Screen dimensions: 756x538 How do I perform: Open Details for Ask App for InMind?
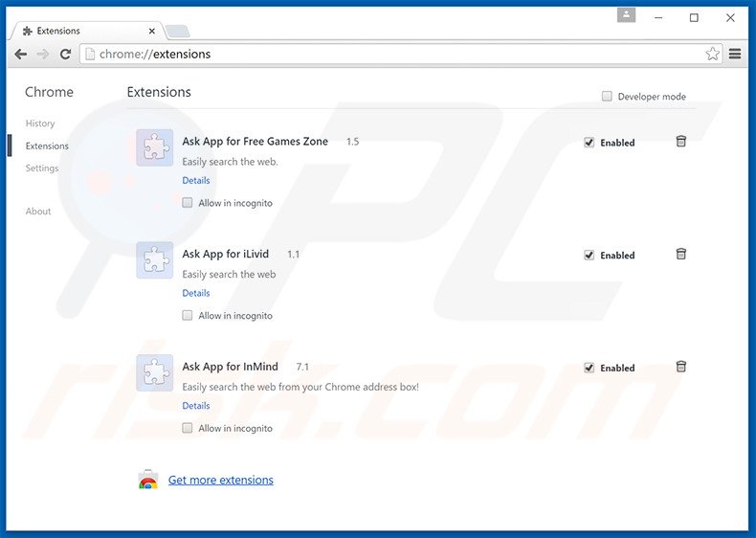pyautogui.click(x=196, y=405)
